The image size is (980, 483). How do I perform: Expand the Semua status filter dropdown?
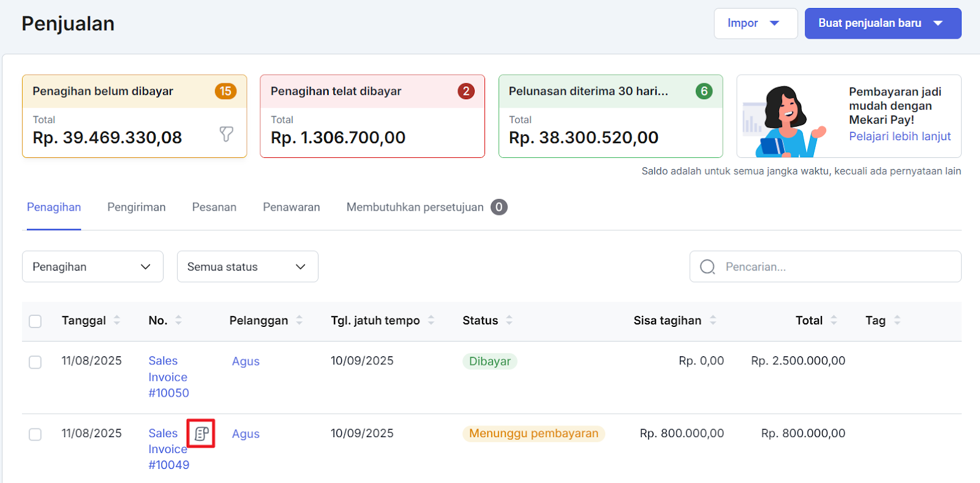pos(247,267)
